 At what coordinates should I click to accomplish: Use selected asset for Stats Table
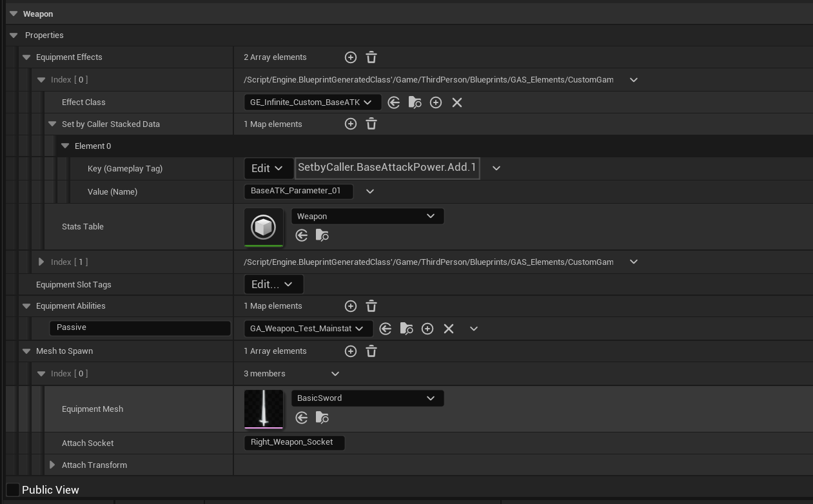(302, 235)
